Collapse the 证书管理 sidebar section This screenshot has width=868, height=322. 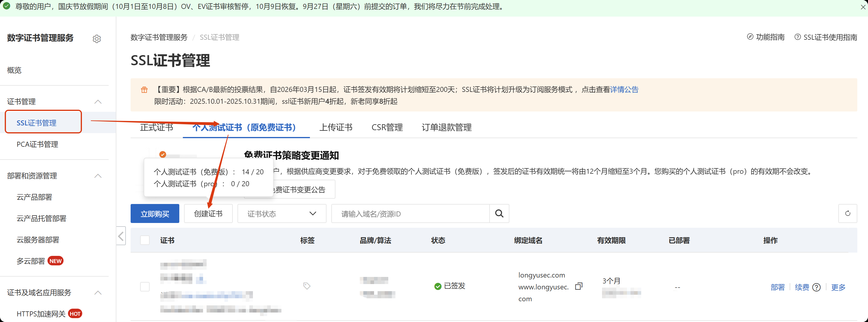tap(98, 102)
